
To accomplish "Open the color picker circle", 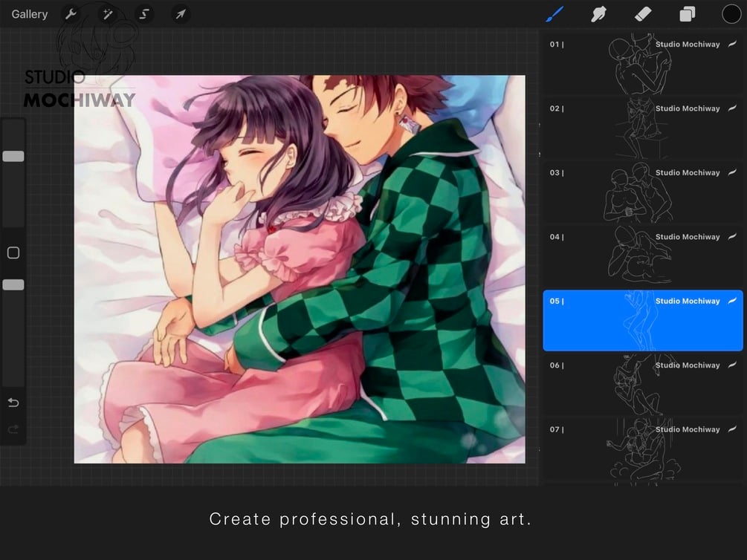I will point(731,14).
